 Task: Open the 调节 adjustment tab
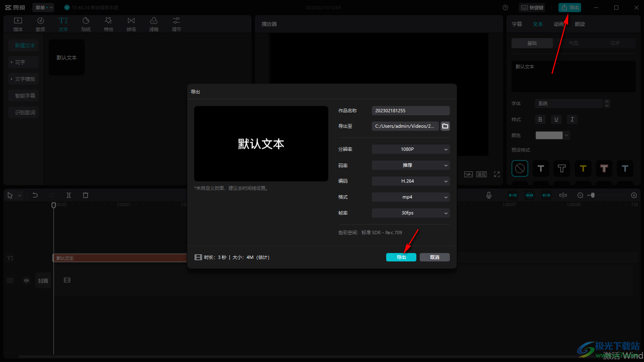[177, 24]
